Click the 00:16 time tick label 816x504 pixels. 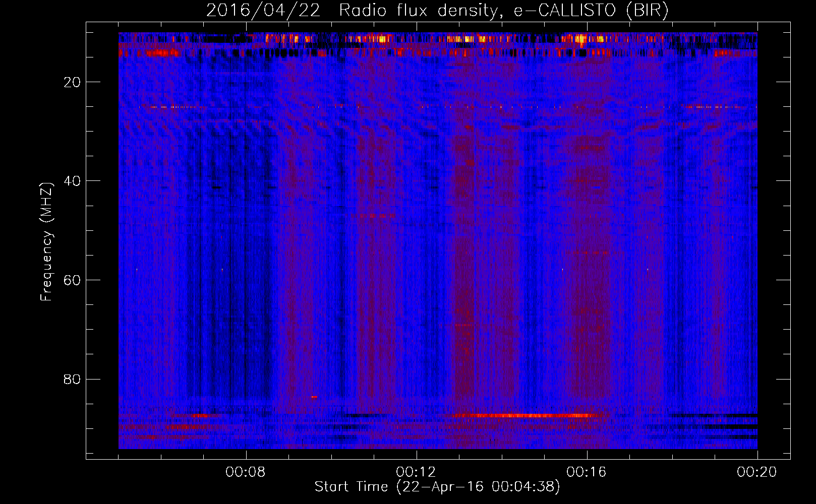click(587, 472)
